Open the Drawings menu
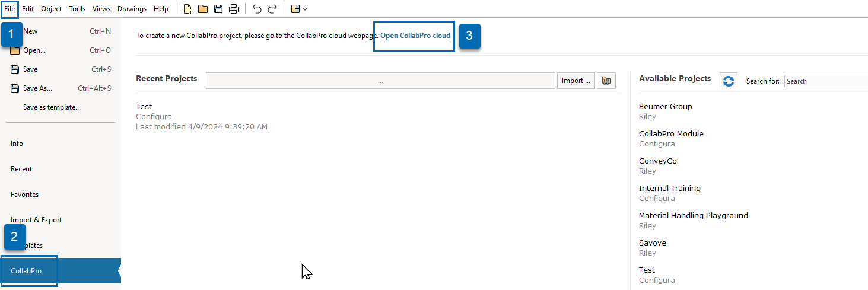The width and height of the screenshot is (868, 290). (x=132, y=9)
